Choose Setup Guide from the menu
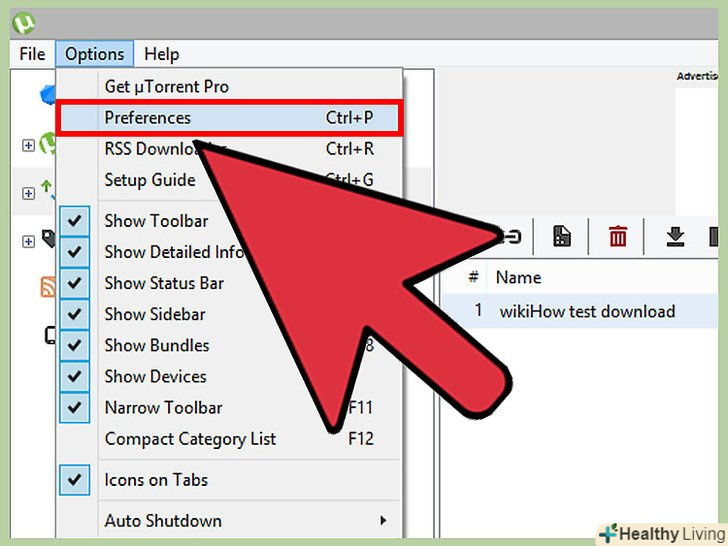Image resolution: width=728 pixels, height=546 pixels. pyautogui.click(x=229, y=180)
